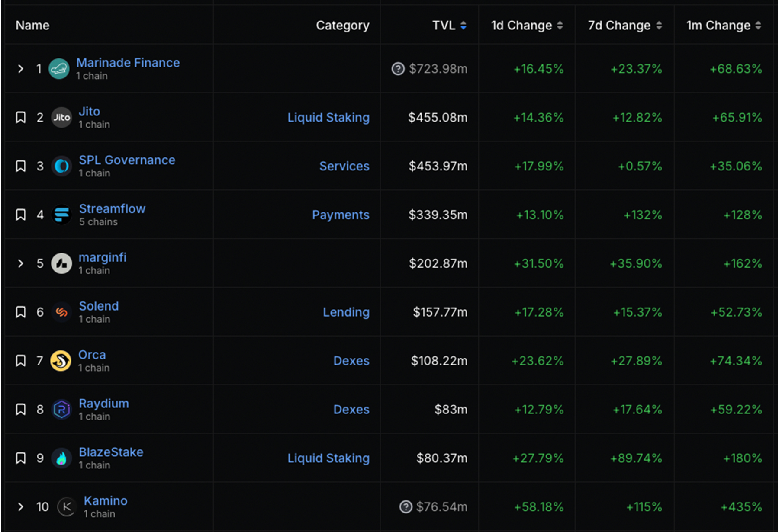Click the TVL question mark icon for Marinade
The height and width of the screenshot is (532, 779).
click(x=398, y=69)
